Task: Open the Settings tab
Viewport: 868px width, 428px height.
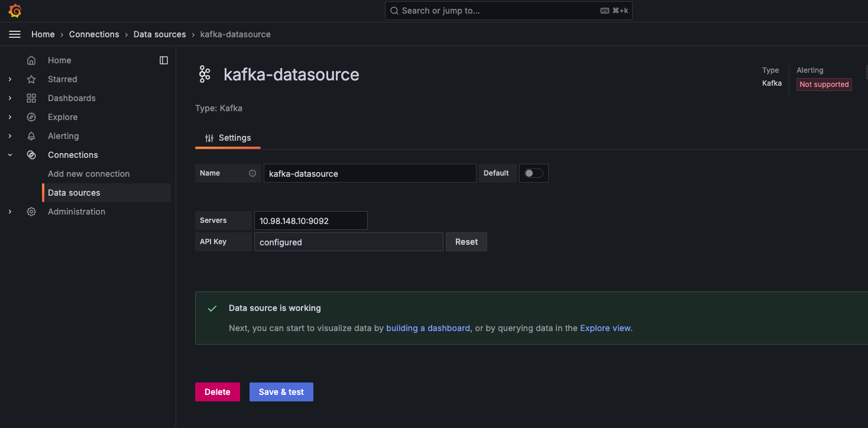Action: 228,138
